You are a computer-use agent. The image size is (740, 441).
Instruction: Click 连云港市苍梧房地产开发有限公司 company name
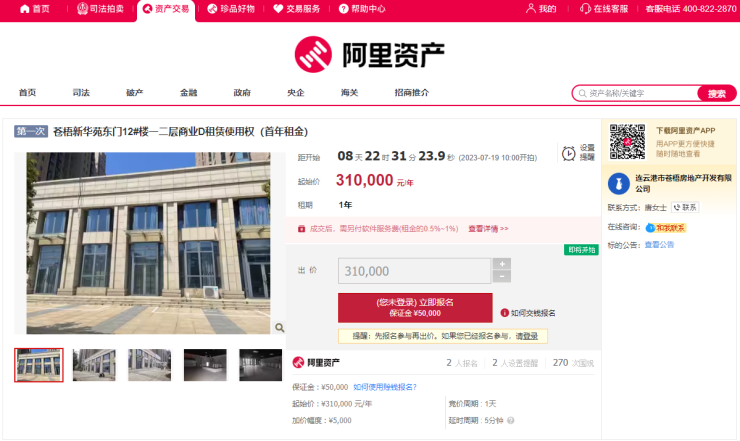click(x=683, y=183)
